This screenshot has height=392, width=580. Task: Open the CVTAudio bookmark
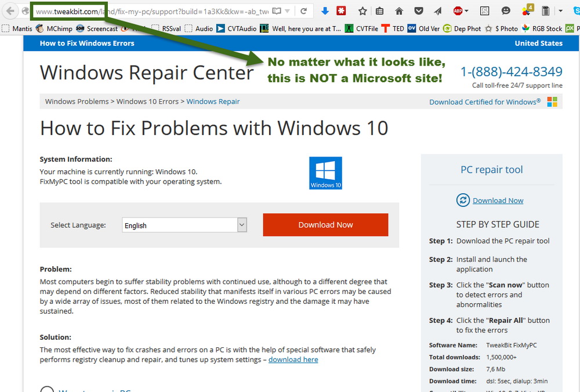[x=237, y=28]
